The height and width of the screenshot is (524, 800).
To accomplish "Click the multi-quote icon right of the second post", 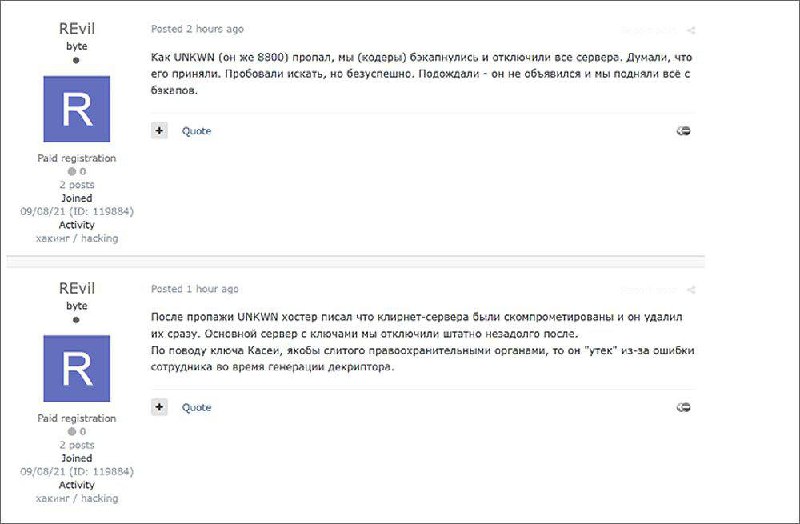I will click(683, 407).
